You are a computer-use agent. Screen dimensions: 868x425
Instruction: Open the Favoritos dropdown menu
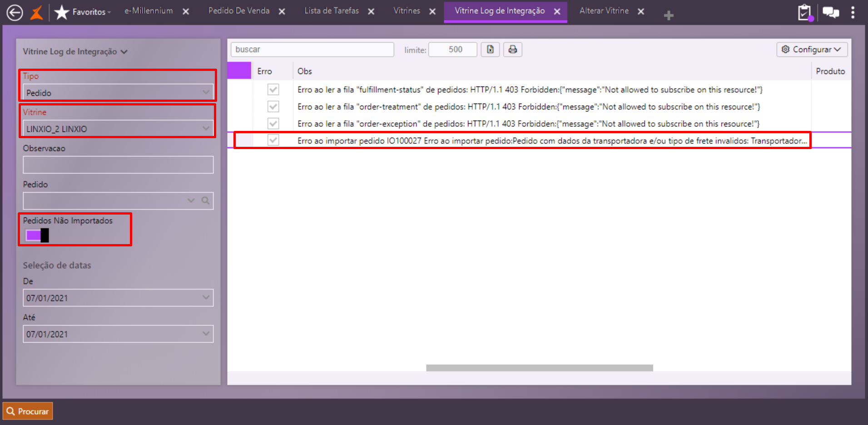coord(91,12)
